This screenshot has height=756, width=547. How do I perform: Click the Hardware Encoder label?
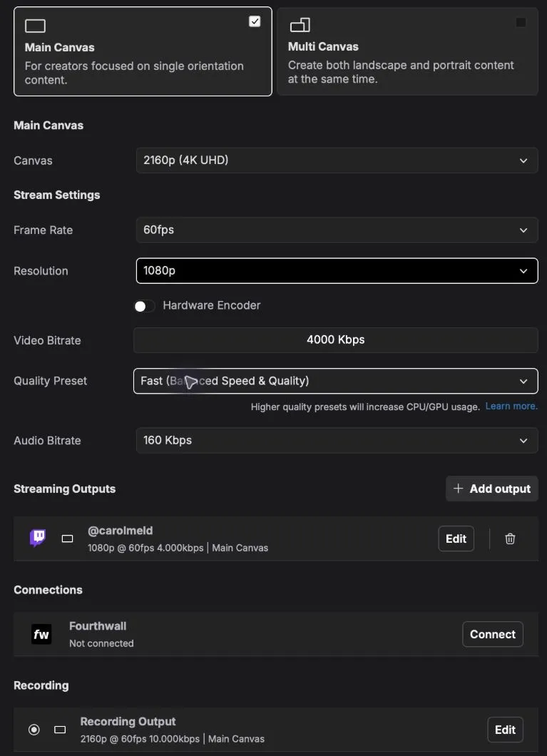coord(212,305)
